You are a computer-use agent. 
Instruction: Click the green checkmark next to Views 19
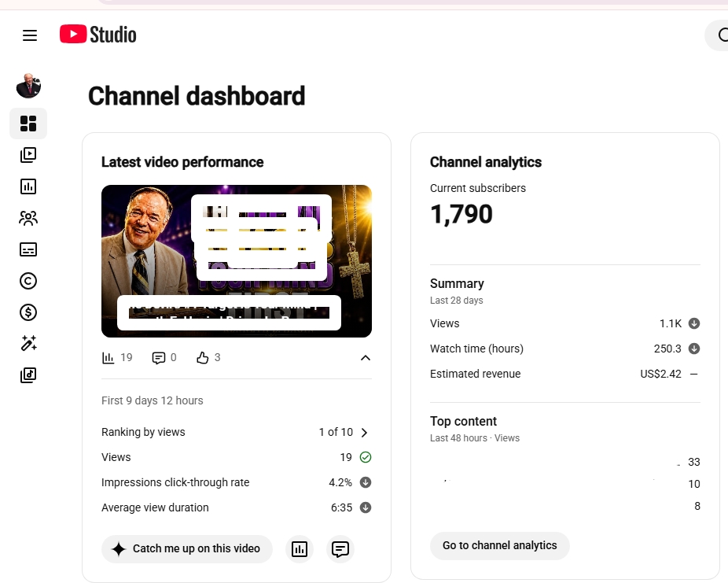366,458
